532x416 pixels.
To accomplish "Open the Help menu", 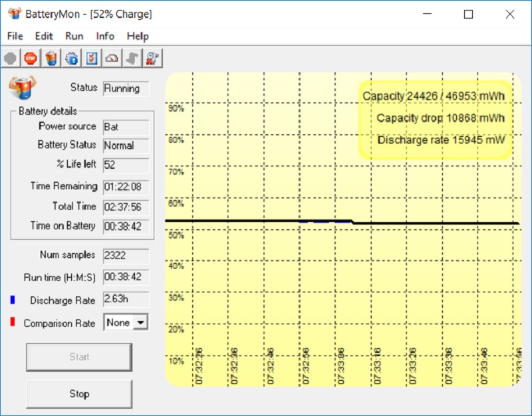I will [138, 36].
